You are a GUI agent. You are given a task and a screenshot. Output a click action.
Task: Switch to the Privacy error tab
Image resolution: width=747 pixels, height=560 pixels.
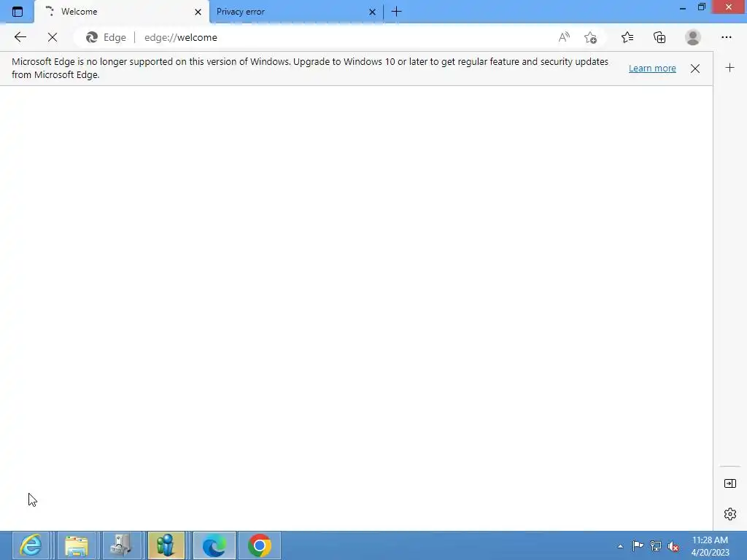click(x=295, y=12)
